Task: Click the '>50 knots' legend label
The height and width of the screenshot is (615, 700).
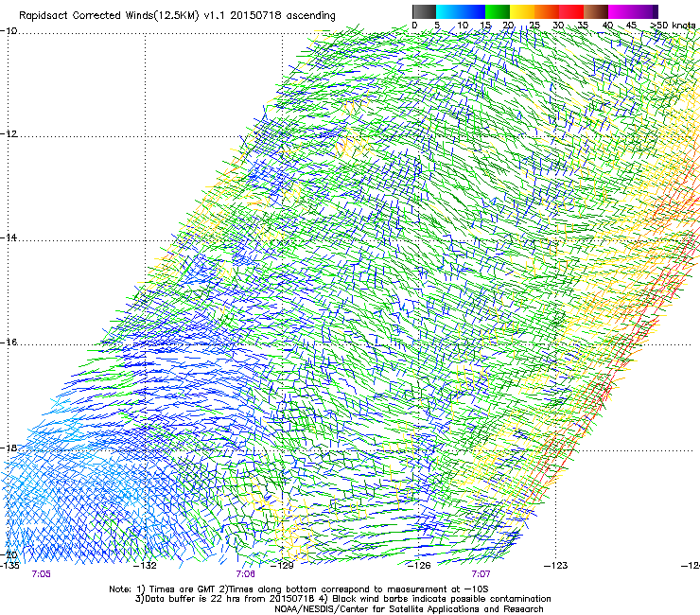Action: point(674,26)
